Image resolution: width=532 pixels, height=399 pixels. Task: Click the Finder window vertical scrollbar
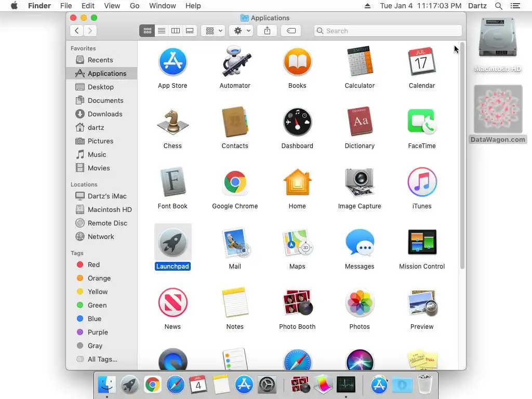[x=462, y=156]
